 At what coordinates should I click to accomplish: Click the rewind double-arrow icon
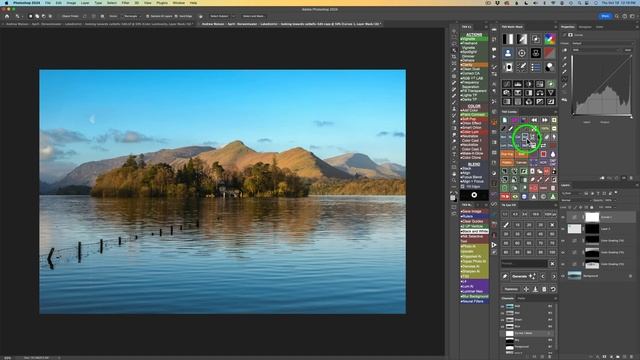tap(534, 120)
